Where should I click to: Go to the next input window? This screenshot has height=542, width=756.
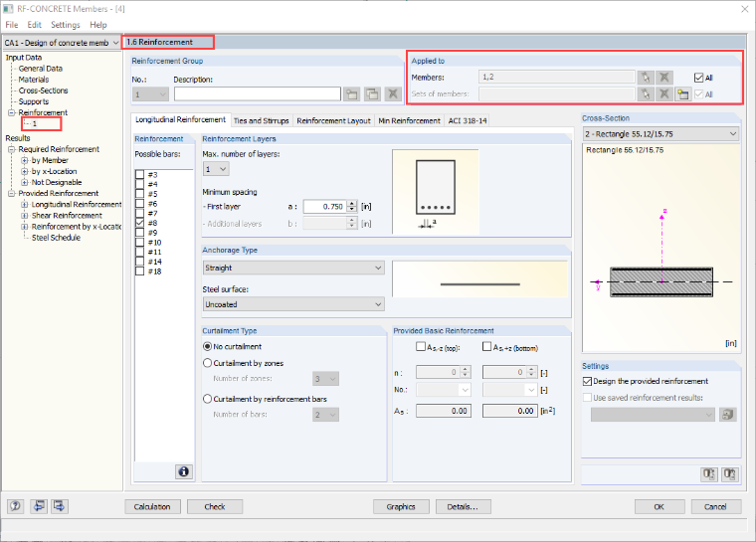click(60, 506)
